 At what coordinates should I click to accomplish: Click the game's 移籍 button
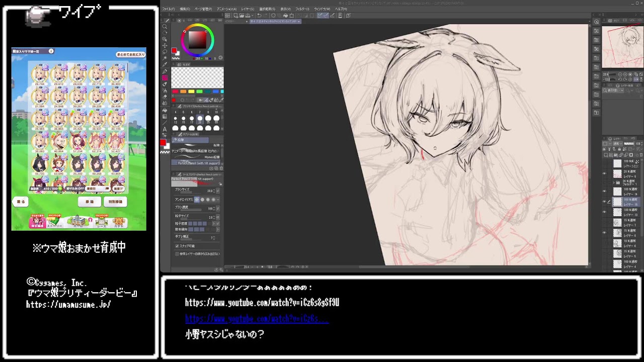click(x=89, y=202)
